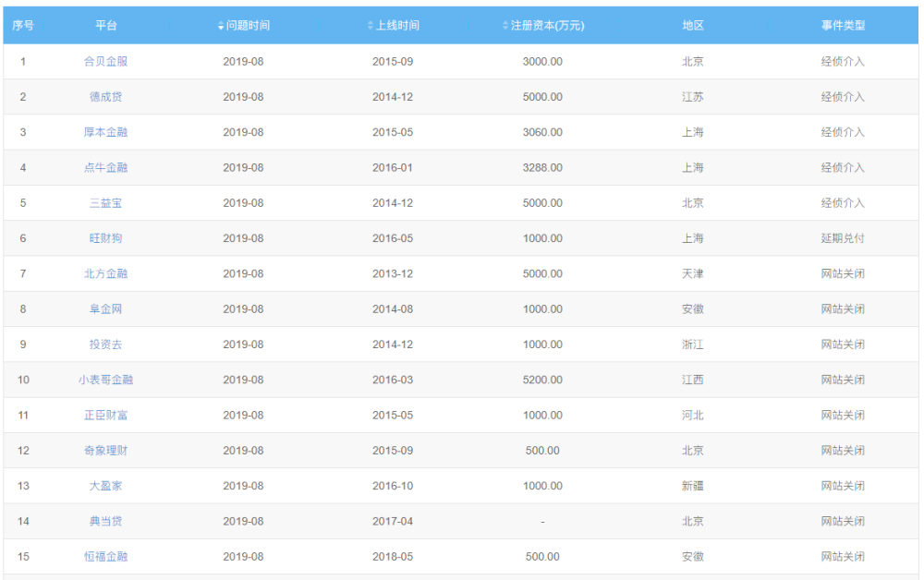The width and height of the screenshot is (924, 580).
Task: Open the 北方金融 platform link
Action: (106, 273)
